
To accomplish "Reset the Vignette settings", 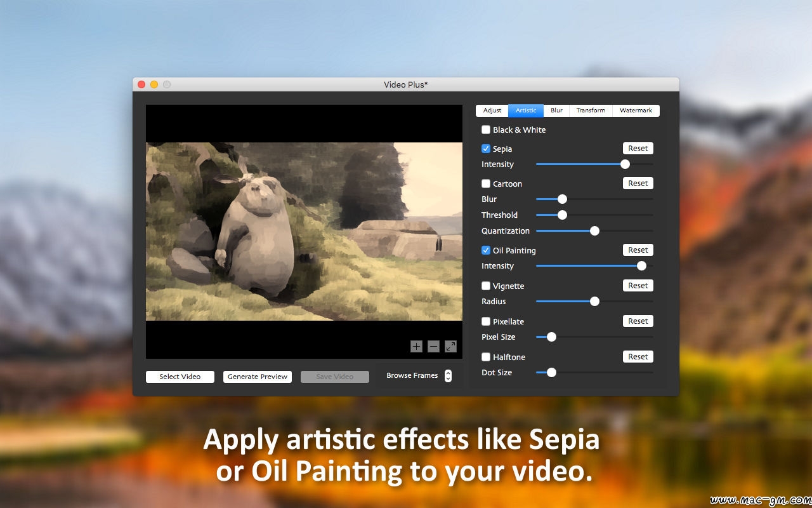I will [x=638, y=286].
